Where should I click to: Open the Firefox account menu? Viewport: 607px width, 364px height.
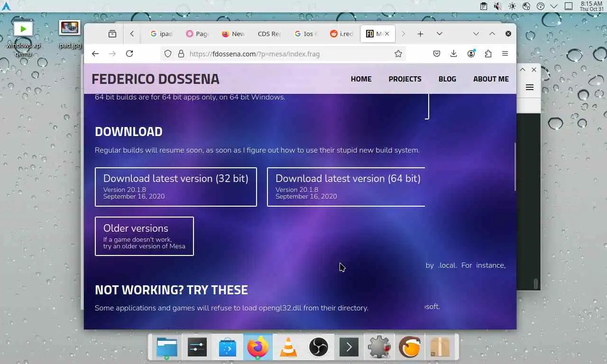pyautogui.click(x=471, y=54)
